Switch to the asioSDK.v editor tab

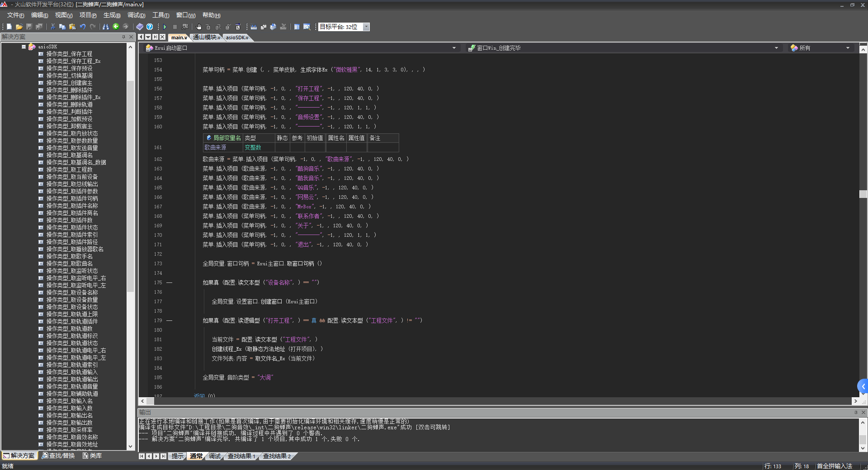point(236,38)
